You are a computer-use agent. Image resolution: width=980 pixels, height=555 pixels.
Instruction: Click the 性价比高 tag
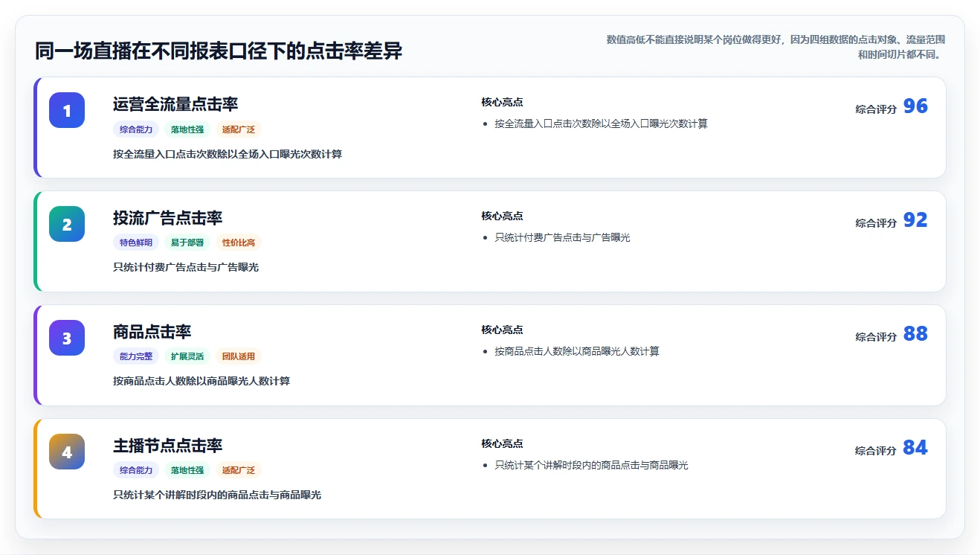[239, 243]
